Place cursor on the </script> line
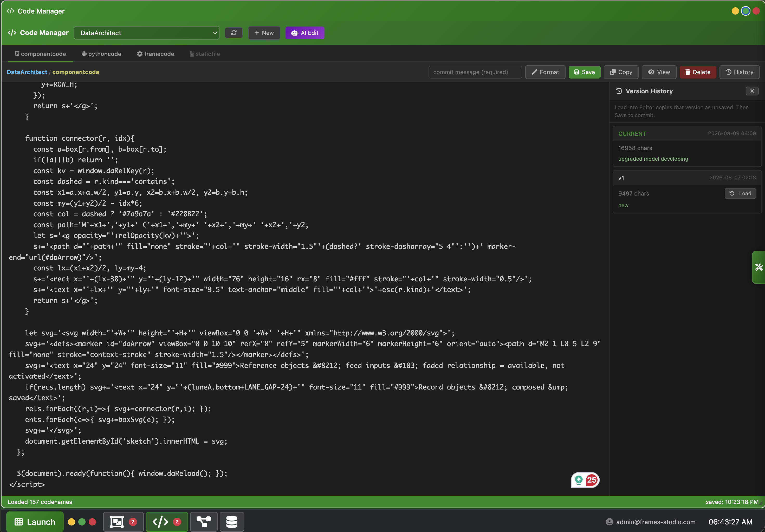The image size is (765, 532). pyautogui.click(x=27, y=484)
